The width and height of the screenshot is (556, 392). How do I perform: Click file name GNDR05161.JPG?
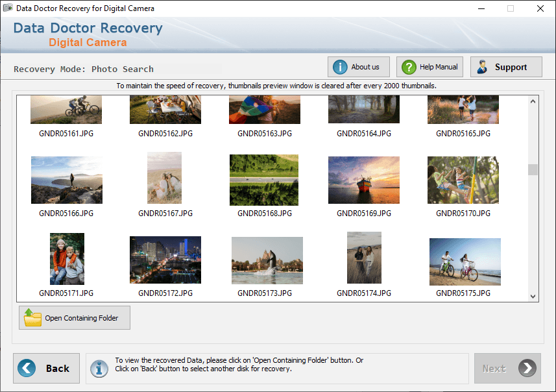coord(66,134)
